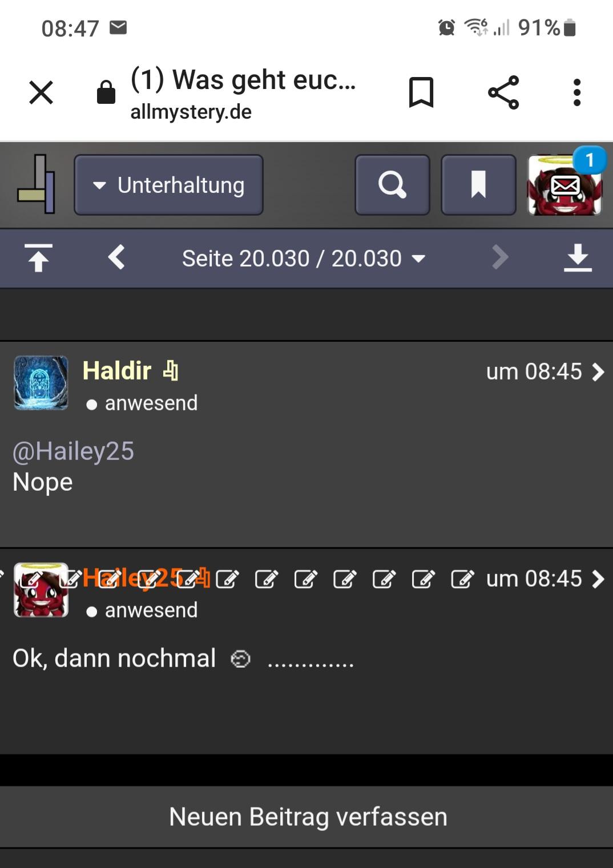Tap Neuen Beitrag verfassen button
This screenshot has height=868, width=613.
pyautogui.click(x=306, y=817)
